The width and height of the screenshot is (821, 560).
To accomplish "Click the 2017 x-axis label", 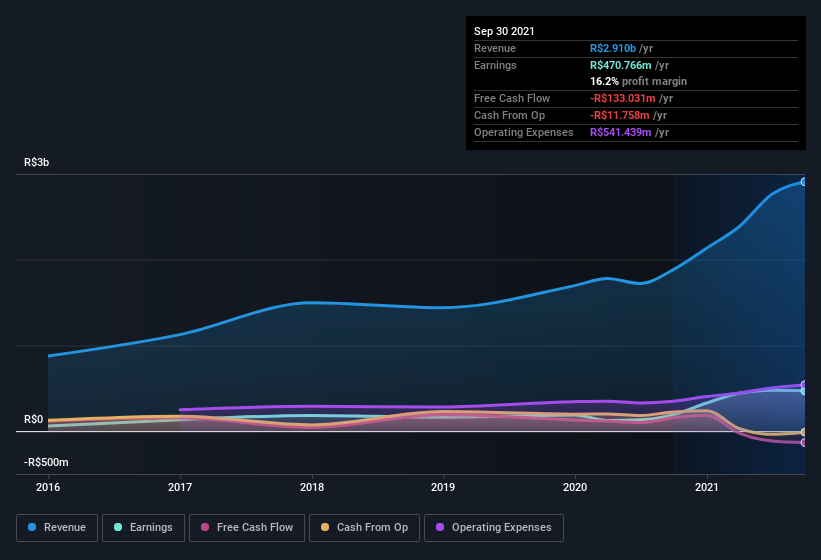I will [x=180, y=487].
